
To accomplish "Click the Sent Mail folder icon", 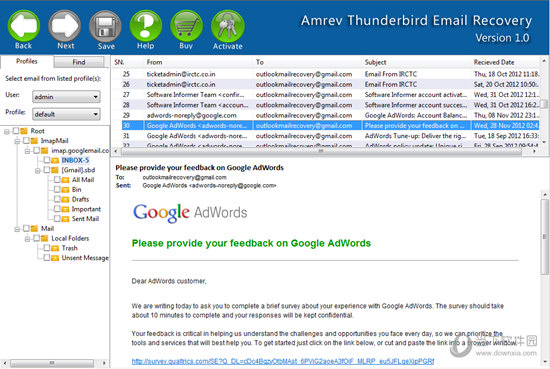I will click(65, 219).
